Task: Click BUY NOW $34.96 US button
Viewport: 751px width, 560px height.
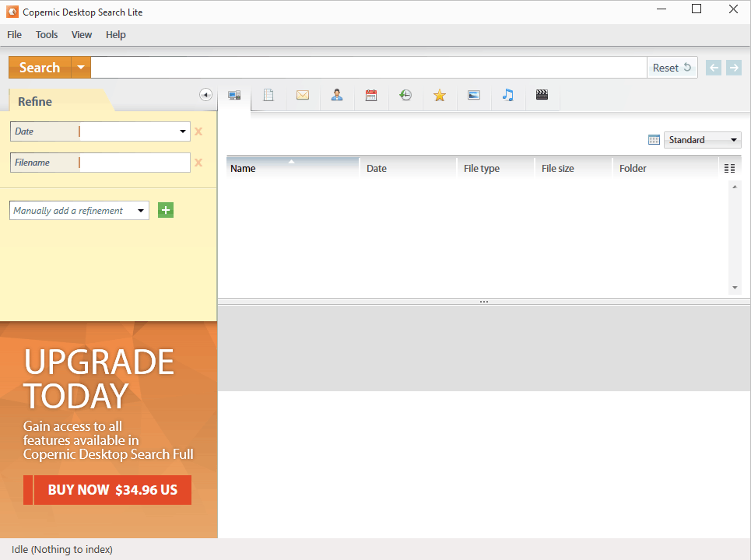Action: 107,490
